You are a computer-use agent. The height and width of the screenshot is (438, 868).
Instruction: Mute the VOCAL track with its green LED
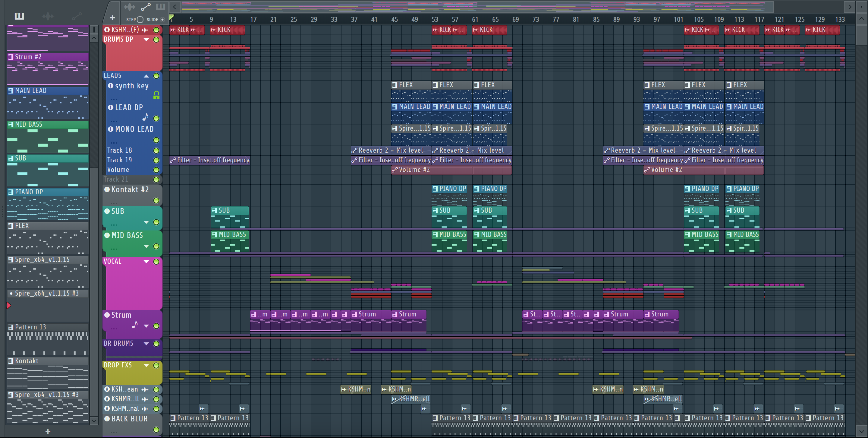(156, 262)
